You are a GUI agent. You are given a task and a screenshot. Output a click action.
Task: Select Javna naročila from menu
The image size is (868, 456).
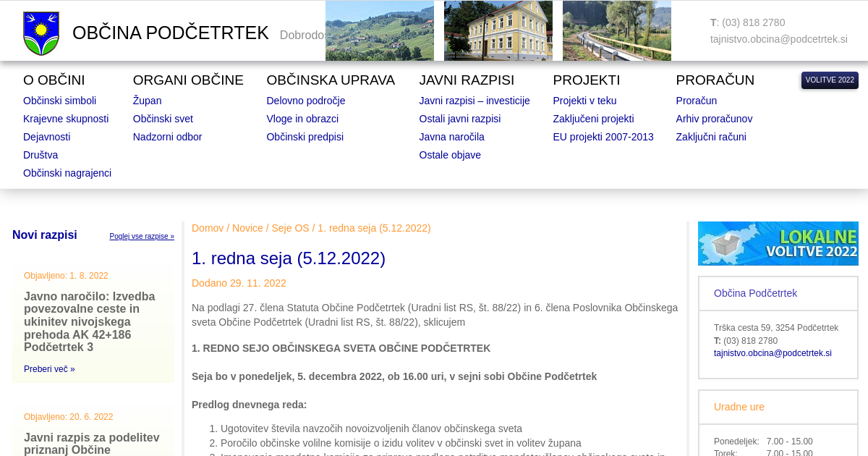[x=451, y=137]
